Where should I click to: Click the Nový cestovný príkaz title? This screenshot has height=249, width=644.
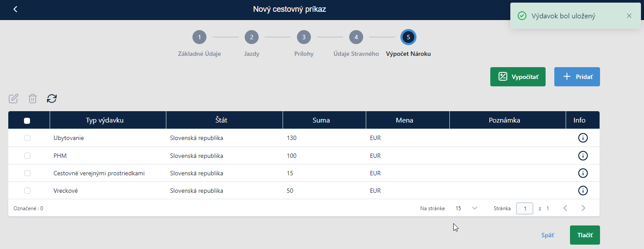(290, 9)
